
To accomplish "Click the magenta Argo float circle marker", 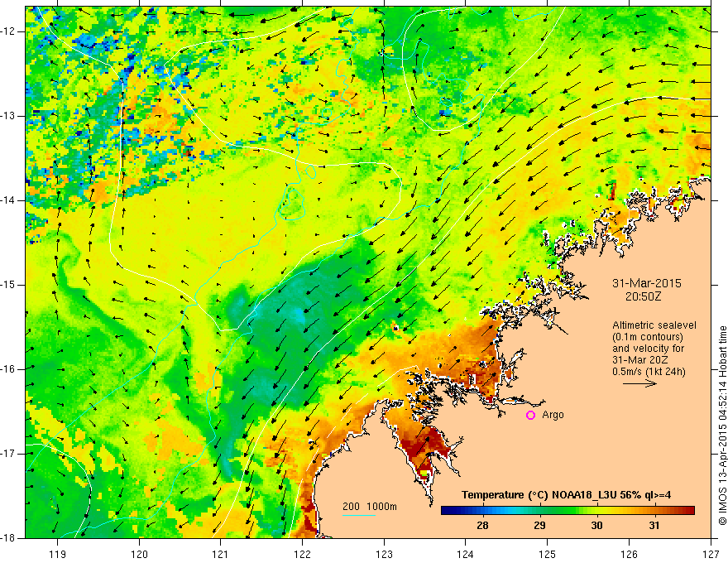I will (x=530, y=416).
